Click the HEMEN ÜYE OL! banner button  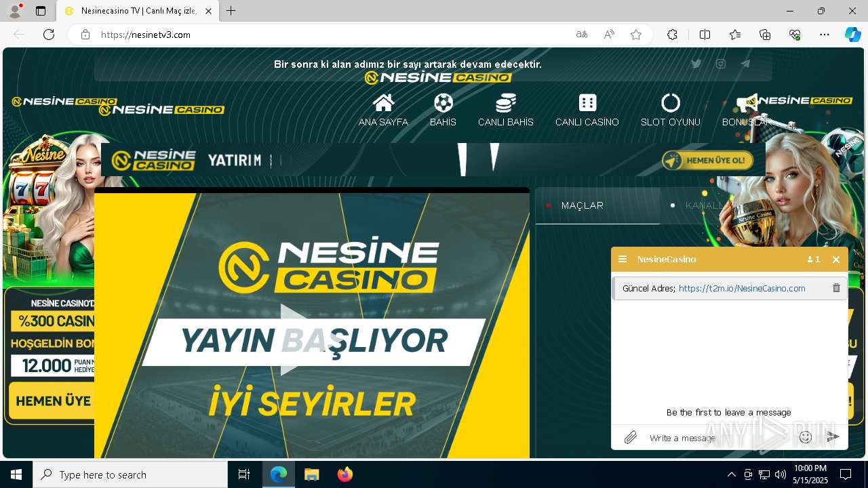click(x=708, y=161)
